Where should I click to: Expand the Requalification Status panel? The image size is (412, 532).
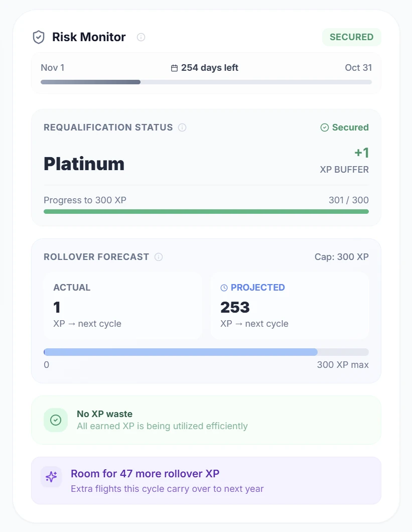click(x=206, y=168)
